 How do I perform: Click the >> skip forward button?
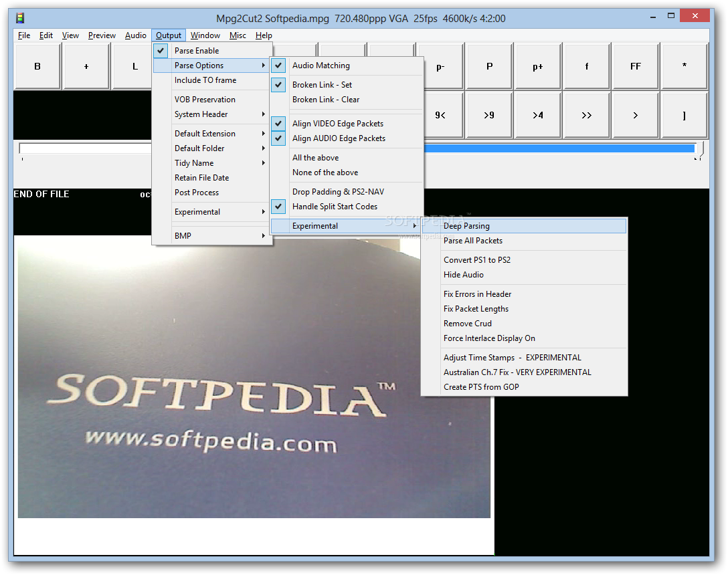tap(587, 115)
